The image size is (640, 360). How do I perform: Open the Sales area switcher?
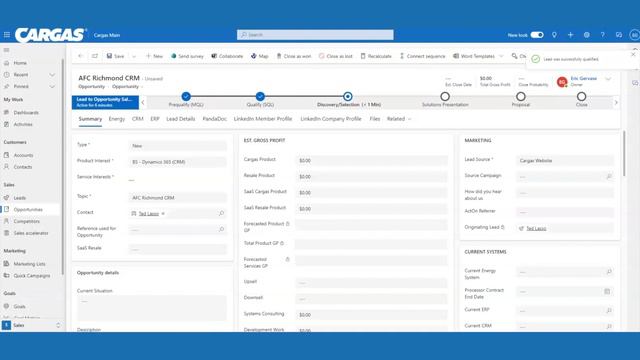pos(32,325)
